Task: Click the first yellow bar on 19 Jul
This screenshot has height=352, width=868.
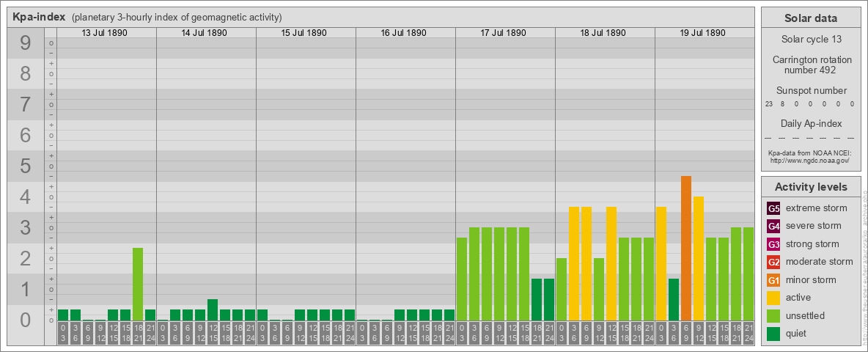Action: (x=661, y=263)
